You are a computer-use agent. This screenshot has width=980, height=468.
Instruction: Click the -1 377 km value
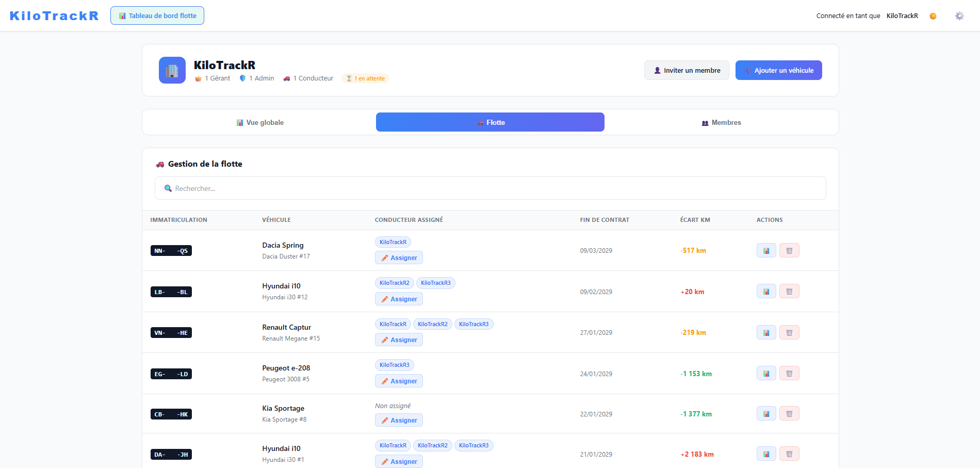coord(696,414)
